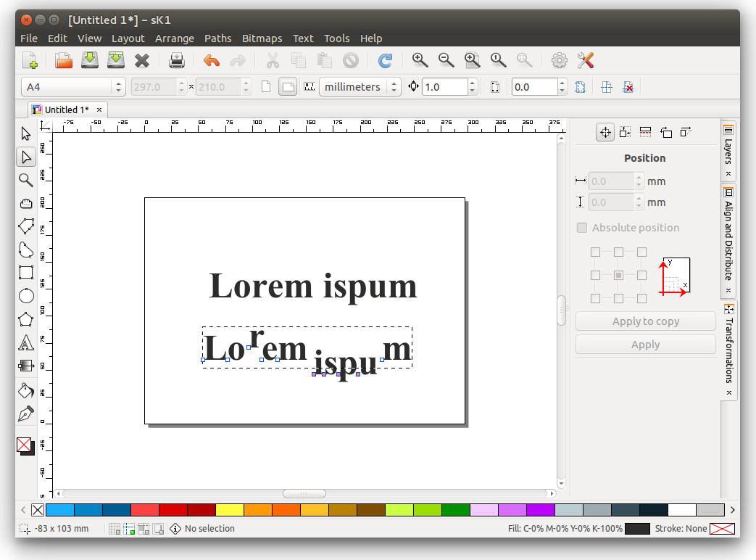Select center point in orientation grid
Screen dimensions: 756x560
click(618, 276)
